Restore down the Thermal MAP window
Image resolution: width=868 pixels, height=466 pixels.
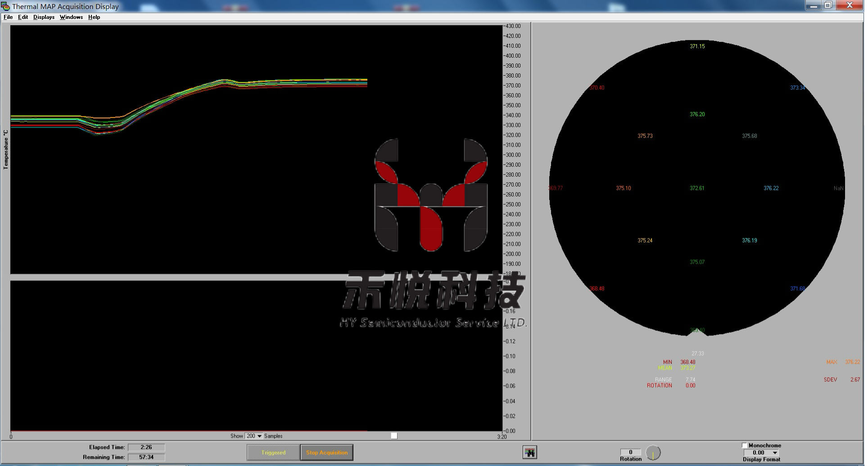pyautogui.click(x=828, y=5)
